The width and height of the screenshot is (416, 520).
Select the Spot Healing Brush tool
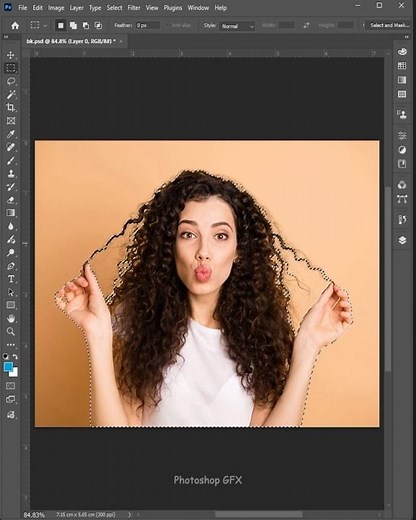(11, 147)
